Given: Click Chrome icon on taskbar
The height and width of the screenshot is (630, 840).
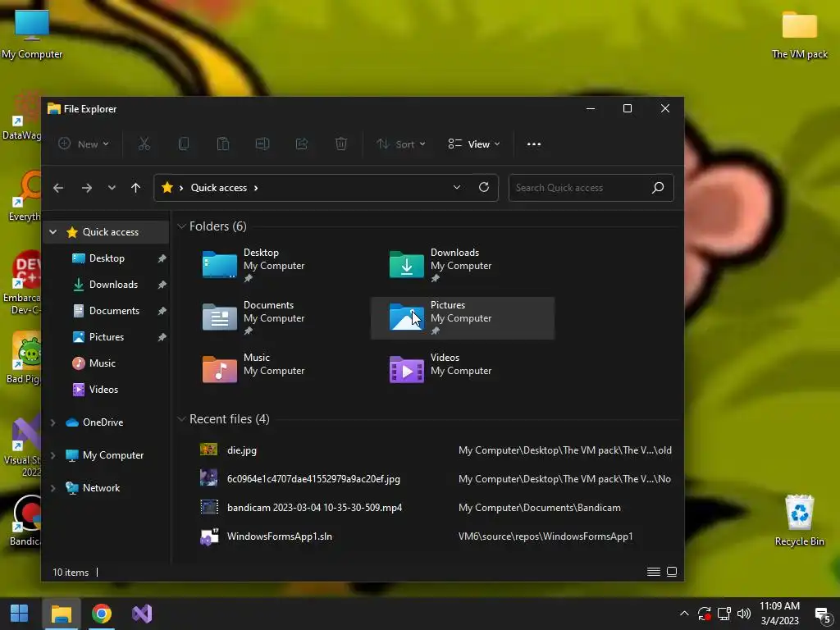Looking at the screenshot, I should coord(101,614).
